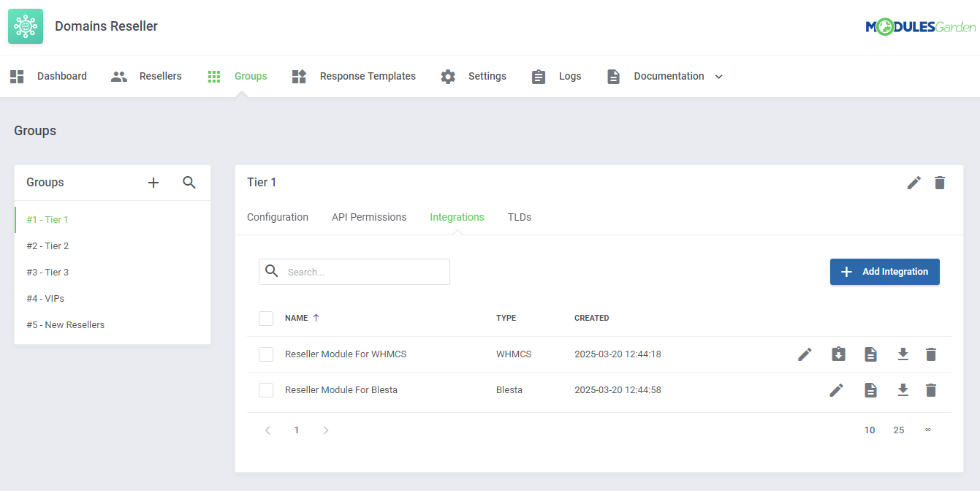The image size is (980, 491).
Task: Click the Add Integration button
Action: pyautogui.click(x=884, y=271)
